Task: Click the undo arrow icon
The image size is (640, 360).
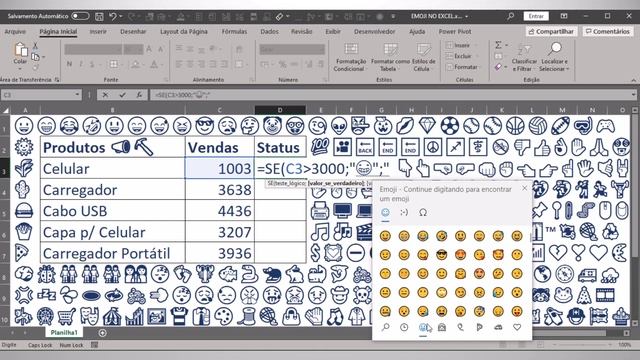Action: pos(113,16)
